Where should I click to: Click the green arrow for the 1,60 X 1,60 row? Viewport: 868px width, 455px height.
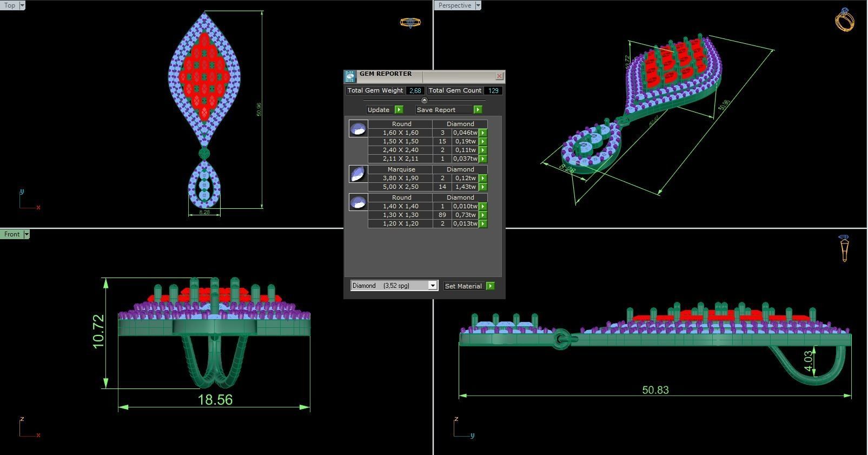(483, 133)
